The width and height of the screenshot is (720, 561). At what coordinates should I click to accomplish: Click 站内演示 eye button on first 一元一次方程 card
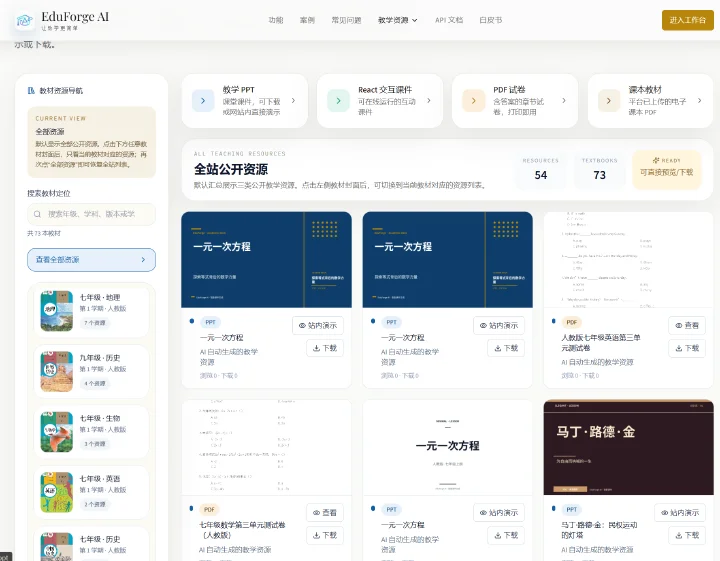[x=318, y=325]
